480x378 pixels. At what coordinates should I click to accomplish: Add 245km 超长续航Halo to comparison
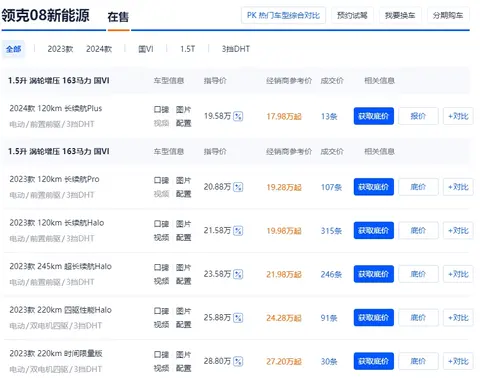[458, 274]
